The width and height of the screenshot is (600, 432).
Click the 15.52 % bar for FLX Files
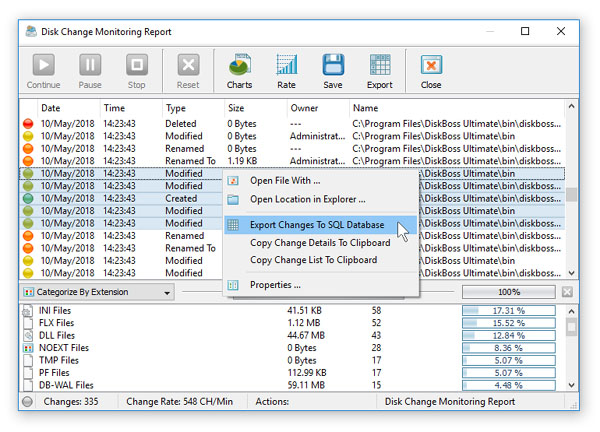click(509, 323)
